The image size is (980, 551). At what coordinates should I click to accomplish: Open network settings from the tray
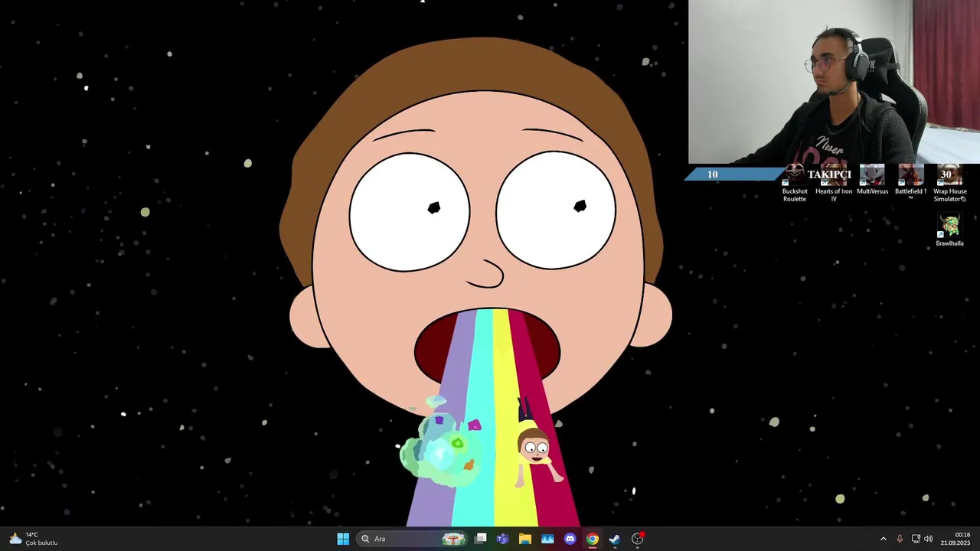click(x=916, y=539)
